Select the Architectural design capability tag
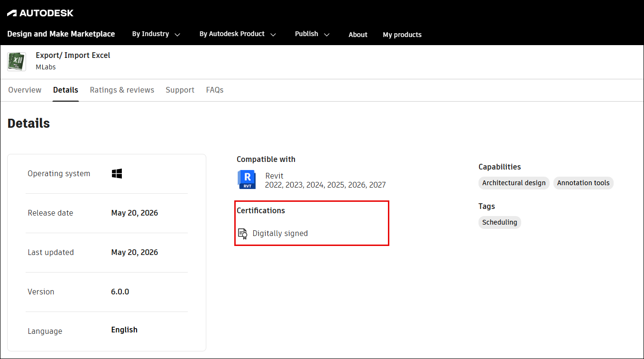 (514, 183)
